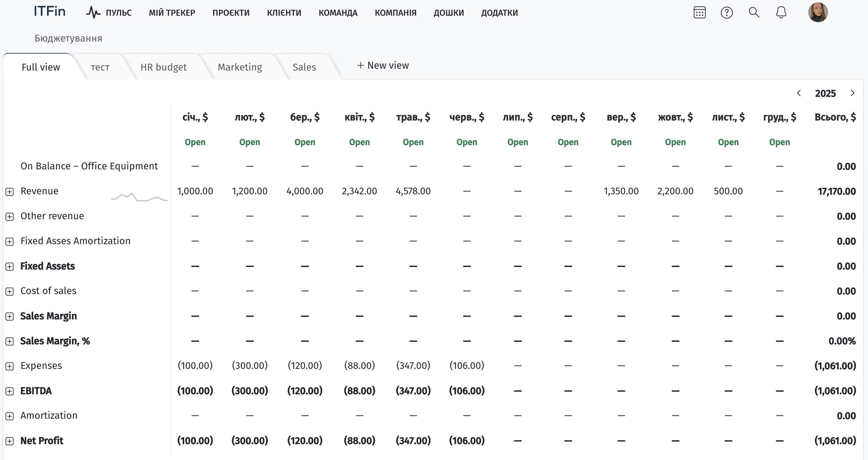
Task: Switch to the Marketing tab
Action: coord(240,67)
